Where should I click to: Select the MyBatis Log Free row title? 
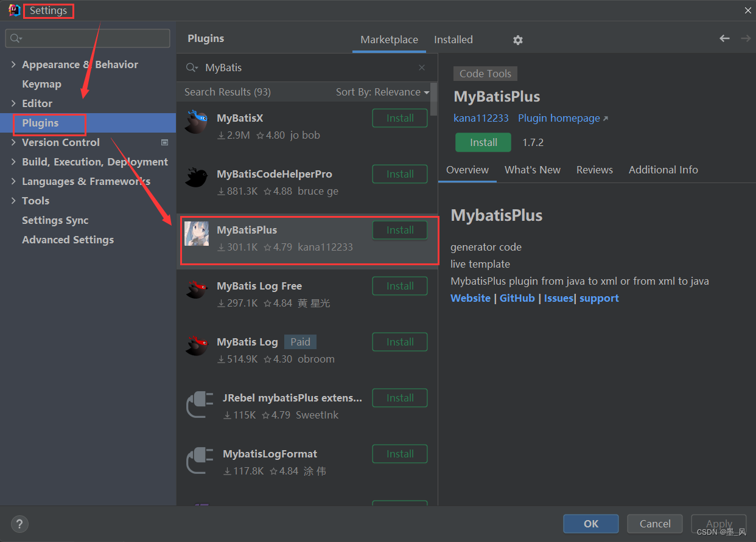coord(259,286)
